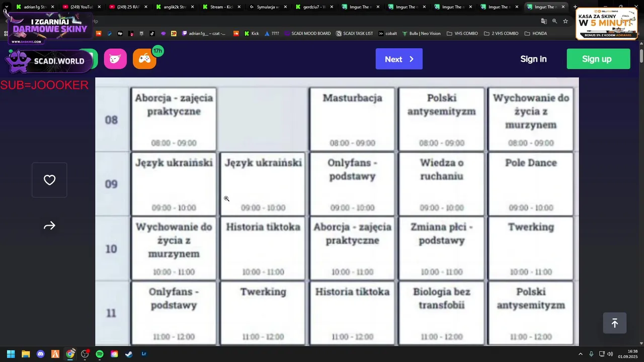Expand the HONDA bookmark folder
The image size is (644, 362).
pyautogui.click(x=535, y=34)
